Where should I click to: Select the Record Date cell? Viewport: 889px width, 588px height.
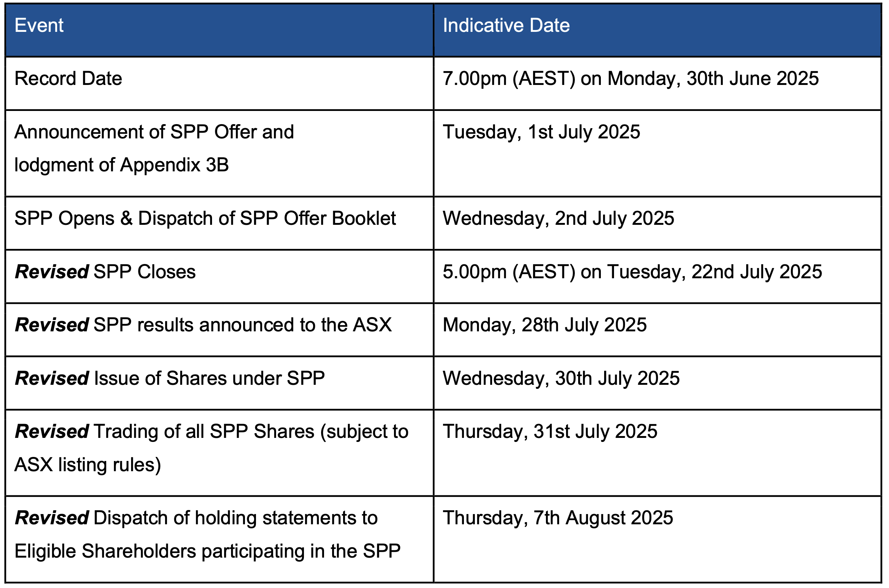point(219,83)
